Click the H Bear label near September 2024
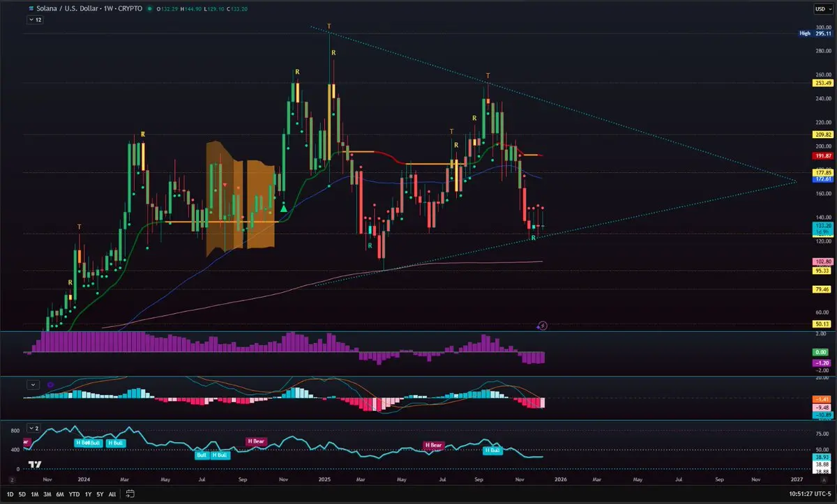The image size is (837, 504). point(257,441)
